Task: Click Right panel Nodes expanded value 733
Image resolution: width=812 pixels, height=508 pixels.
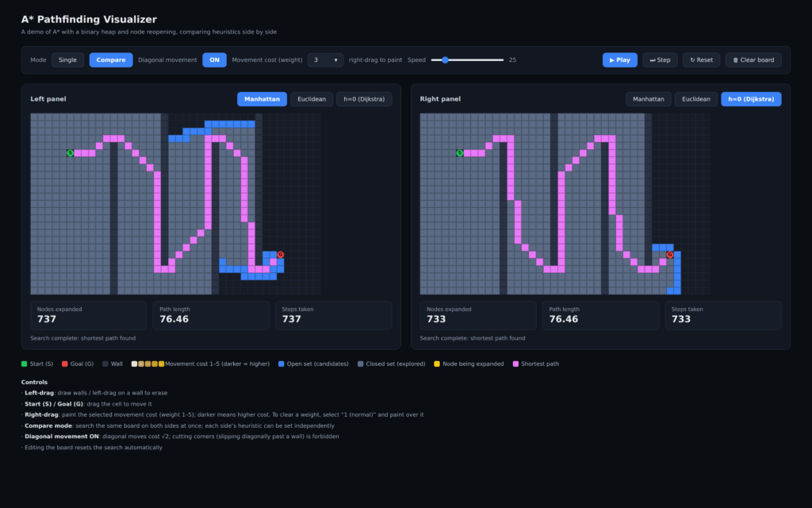Action: 436,319
